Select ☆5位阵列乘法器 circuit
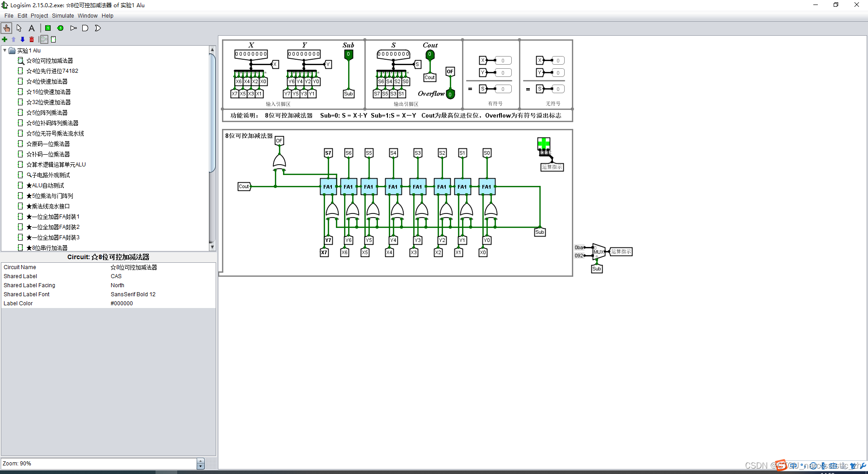Viewport: 868px width, 474px height. pyautogui.click(x=47, y=113)
